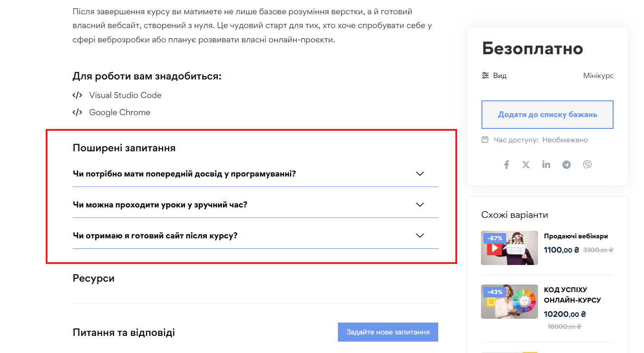Image resolution: width=644 pixels, height=353 pixels.
Task: Select the КОД УСПІХУ course thumbnail
Action: point(509,302)
